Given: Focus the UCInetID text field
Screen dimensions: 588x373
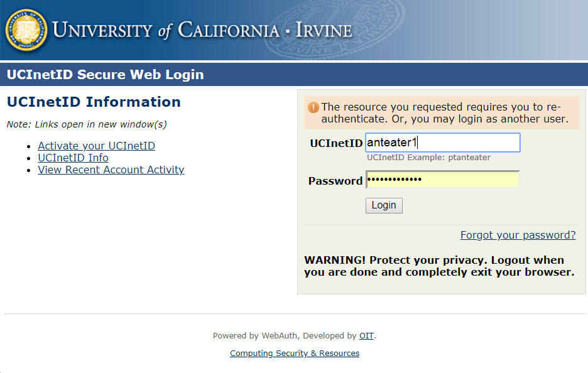Looking at the screenshot, I should 443,143.
